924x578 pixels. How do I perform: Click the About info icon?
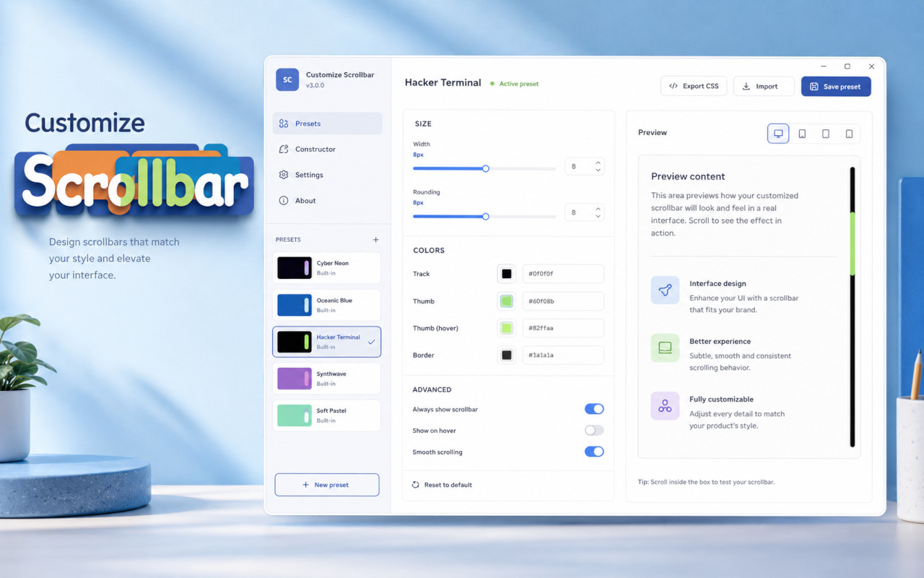pyautogui.click(x=284, y=201)
